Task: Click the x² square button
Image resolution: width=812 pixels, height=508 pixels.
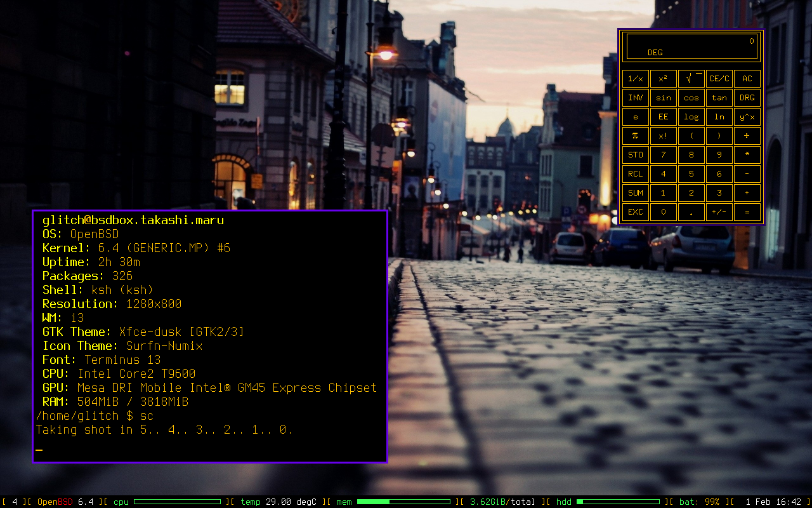Action: coord(664,79)
